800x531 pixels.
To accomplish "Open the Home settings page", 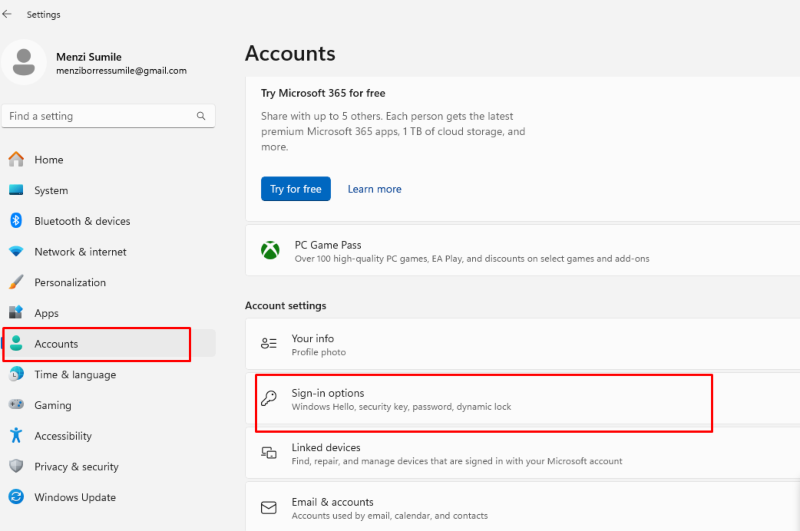I will pos(109,160).
